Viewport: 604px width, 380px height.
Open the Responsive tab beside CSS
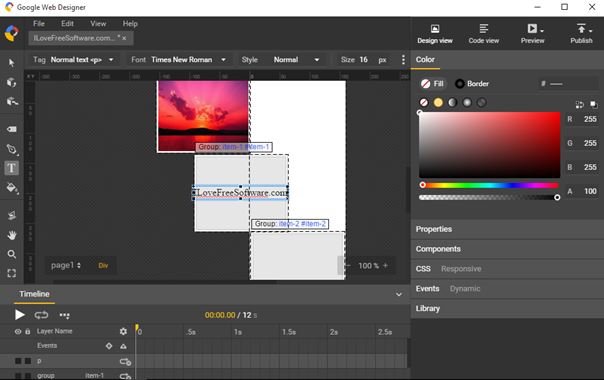click(461, 269)
